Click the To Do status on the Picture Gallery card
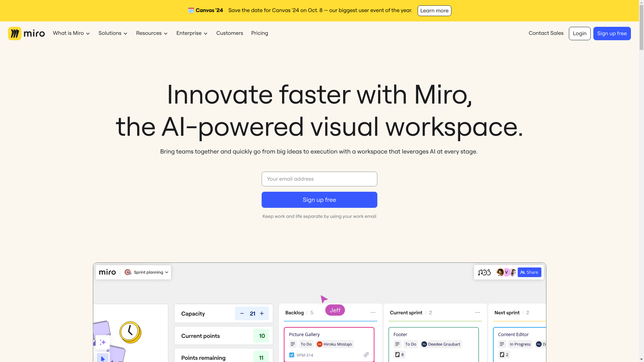Screen dimensions: 644x362 click(306, 344)
